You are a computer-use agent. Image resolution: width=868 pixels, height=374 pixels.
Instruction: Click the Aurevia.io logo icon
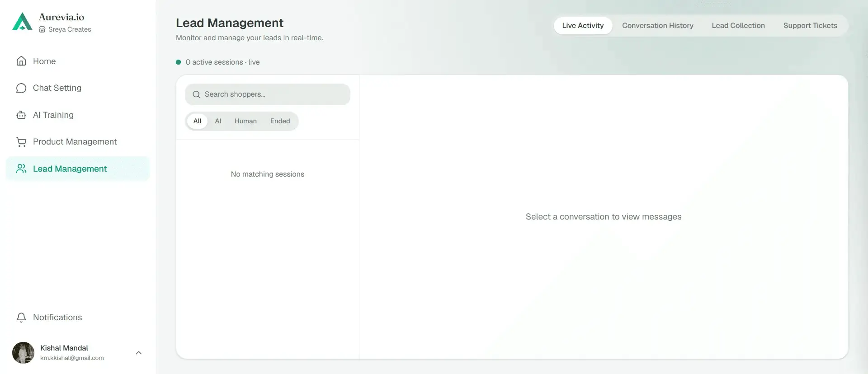(x=22, y=22)
